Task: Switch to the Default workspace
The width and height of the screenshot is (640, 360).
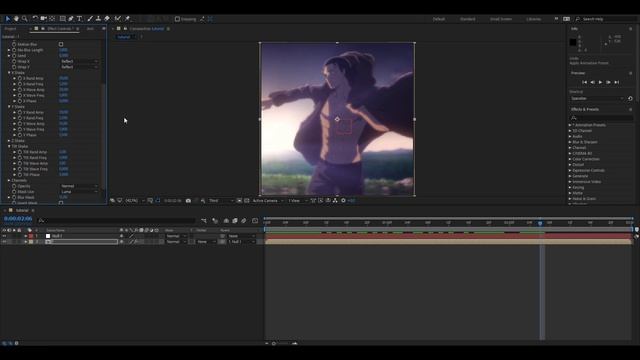Action: pos(439,19)
